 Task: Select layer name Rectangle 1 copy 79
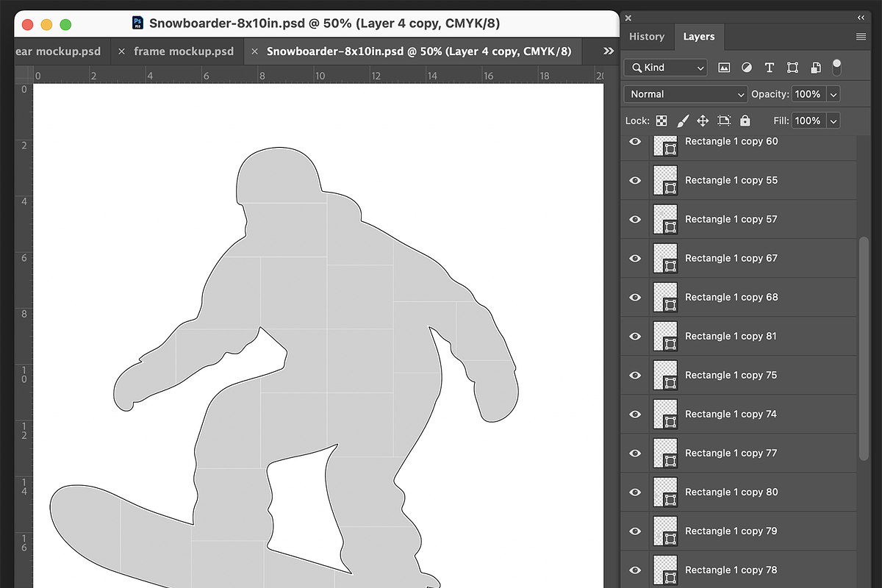pyautogui.click(x=731, y=531)
